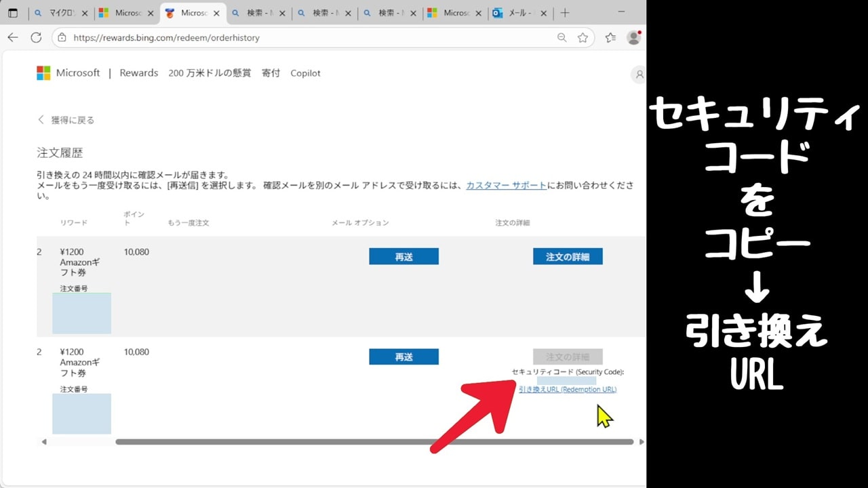Switch to the first 検索 tab

coord(258,13)
